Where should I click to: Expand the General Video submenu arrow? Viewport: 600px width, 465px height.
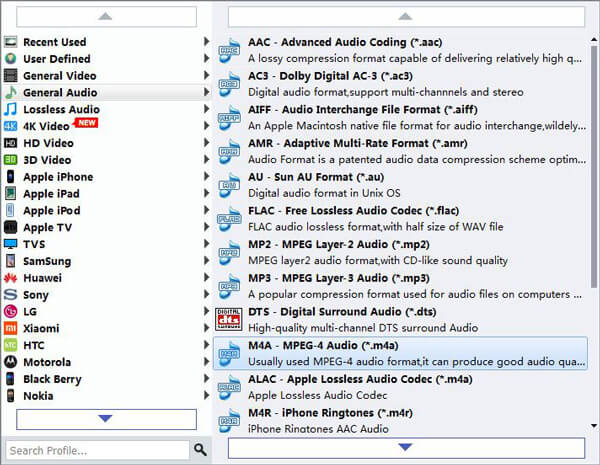[x=206, y=75]
